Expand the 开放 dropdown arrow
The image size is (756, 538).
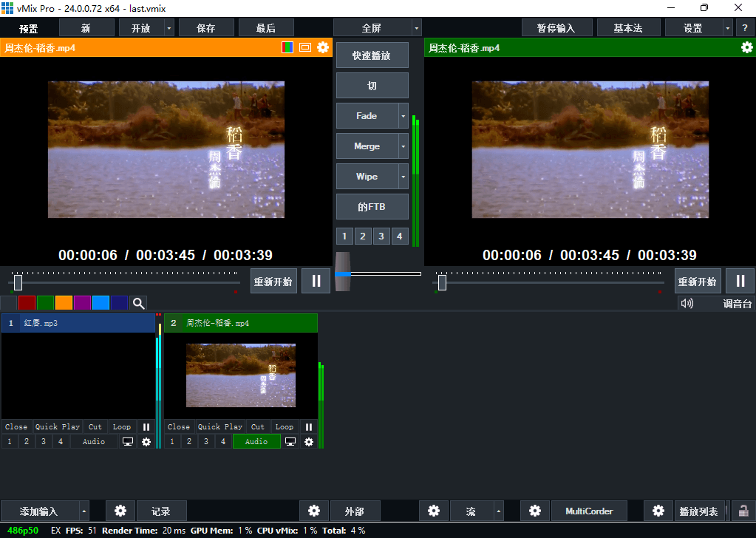[168, 28]
